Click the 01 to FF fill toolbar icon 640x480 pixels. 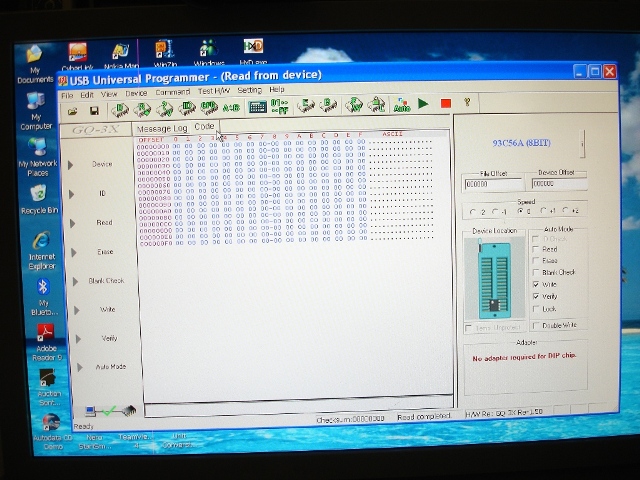coord(280,107)
